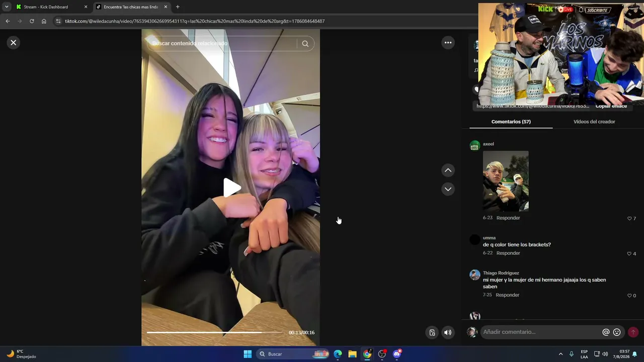Screen dimensions: 644x362
Task: Go to the next video with down chevron
Action: point(448,189)
